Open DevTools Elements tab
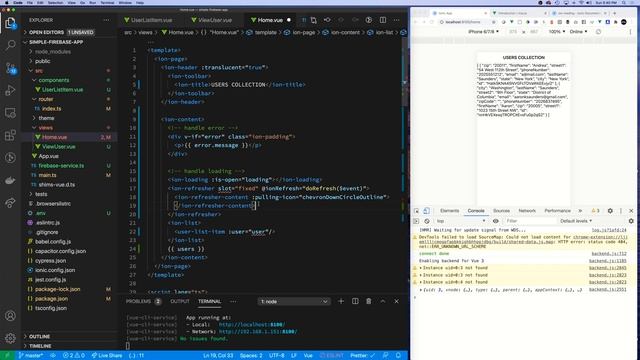Screen dimensions: 640x360 pos(449,211)
